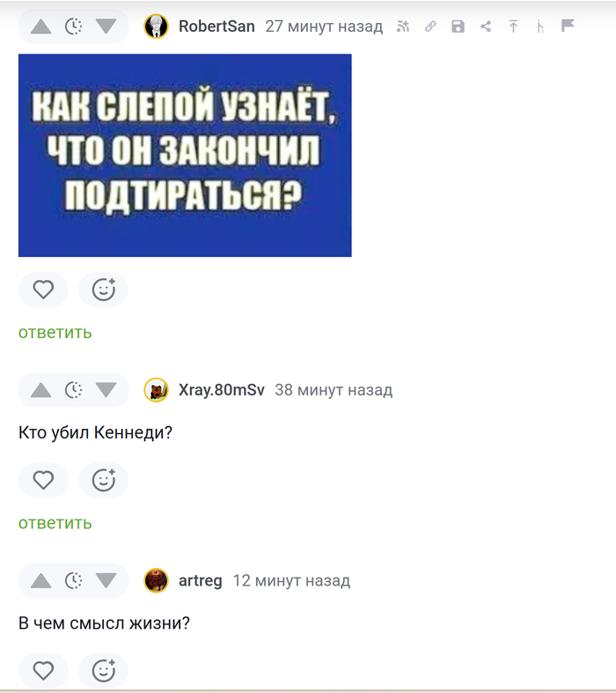616x693 pixels.
Task: Click the subscribe icon next to RobertSan's timestamp
Action: point(403,26)
